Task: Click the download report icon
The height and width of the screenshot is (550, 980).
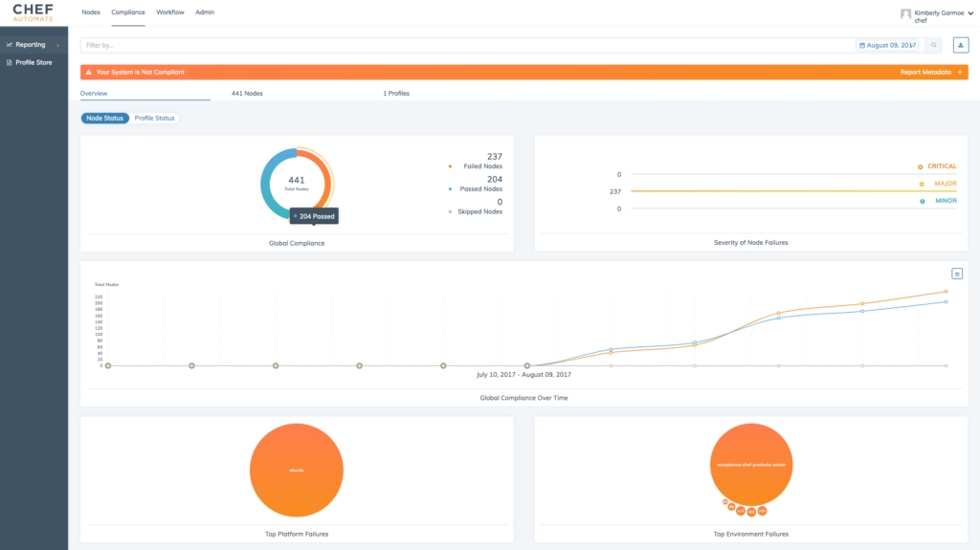Action: pos(960,45)
